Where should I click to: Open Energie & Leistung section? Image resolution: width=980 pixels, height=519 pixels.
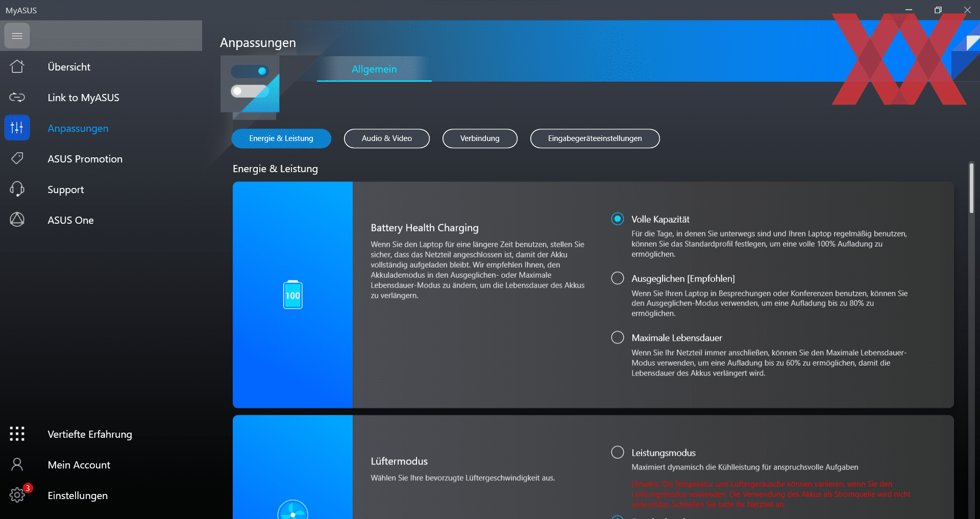tap(281, 138)
